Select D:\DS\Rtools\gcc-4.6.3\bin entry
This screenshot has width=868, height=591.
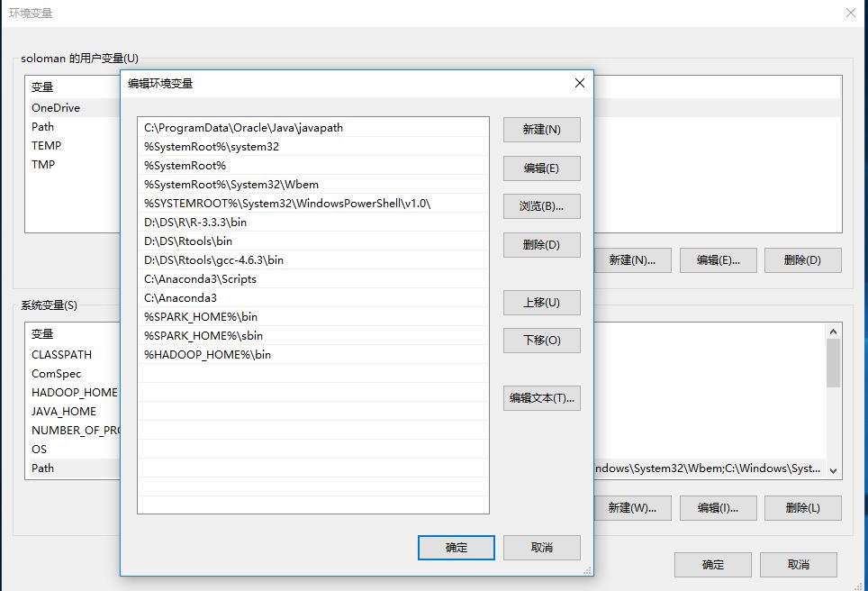313,259
